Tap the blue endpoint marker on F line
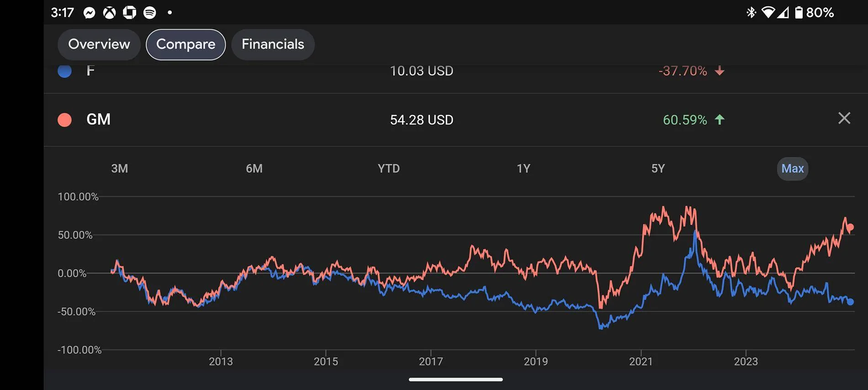Screen dimensions: 868x390 (850, 302)
